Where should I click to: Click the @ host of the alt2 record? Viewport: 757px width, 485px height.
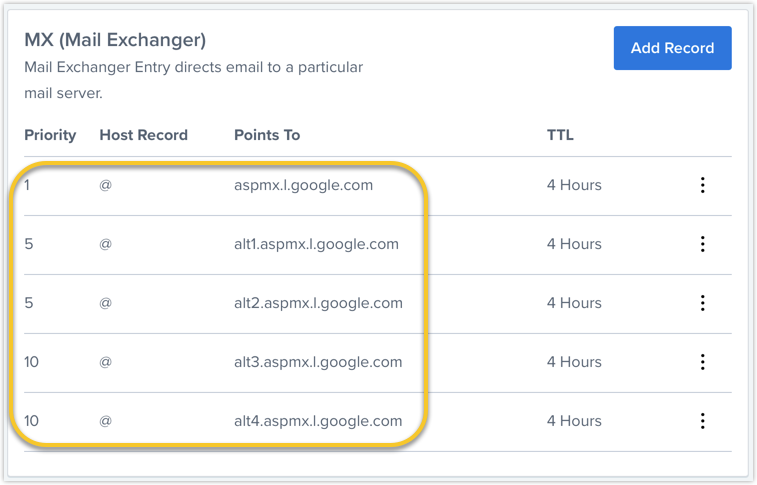(105, 303)
